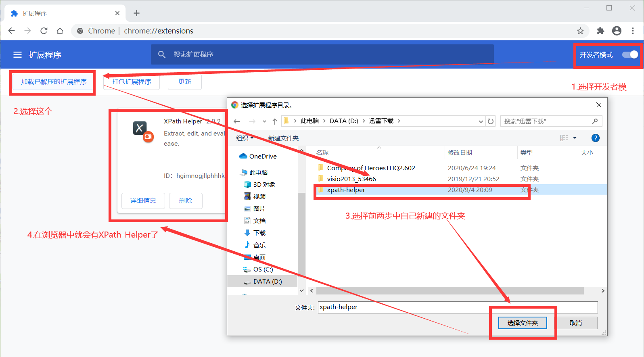The height and width of the screenshot is (357, 644).
Task: Click the search extensions field
Action: coord(322,54)
